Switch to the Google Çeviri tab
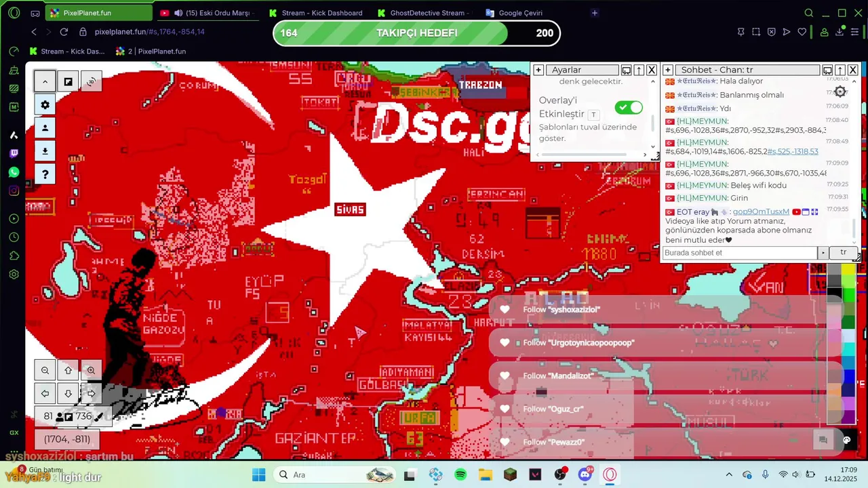 tap(532, 13)
